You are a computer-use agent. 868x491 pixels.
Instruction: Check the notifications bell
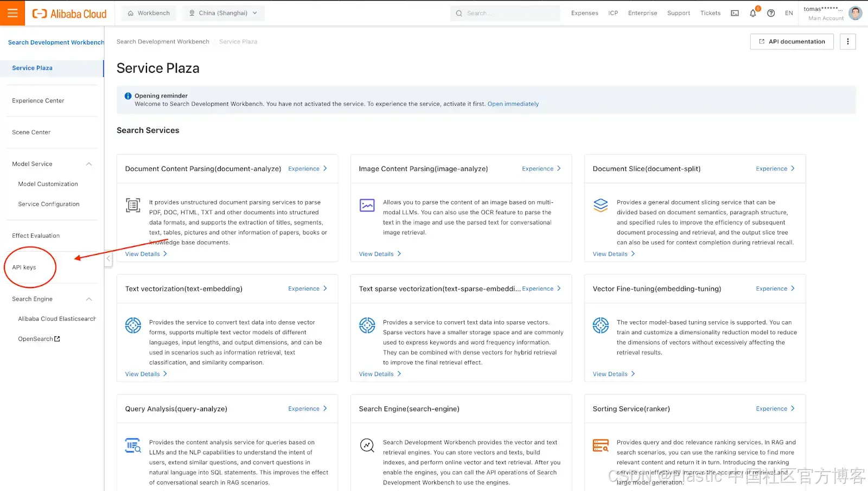(x=753, y=13)
